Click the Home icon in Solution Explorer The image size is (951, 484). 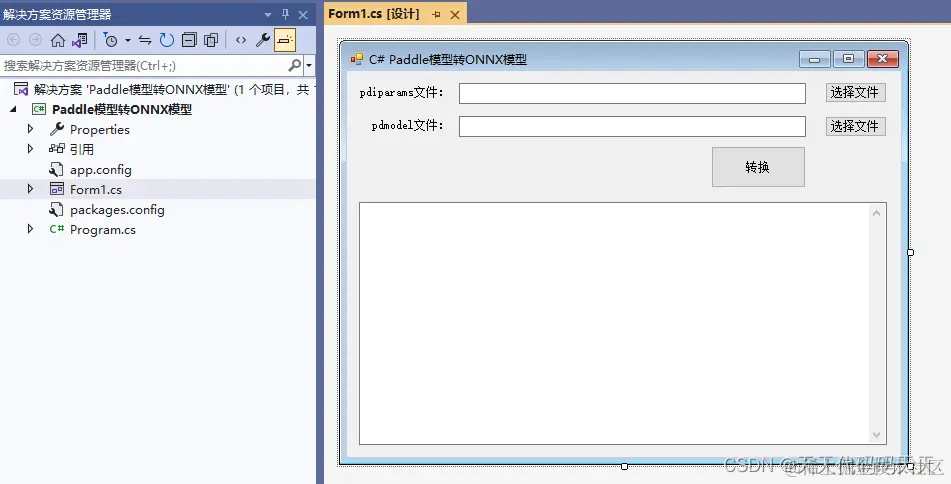(x=58, y=40)
